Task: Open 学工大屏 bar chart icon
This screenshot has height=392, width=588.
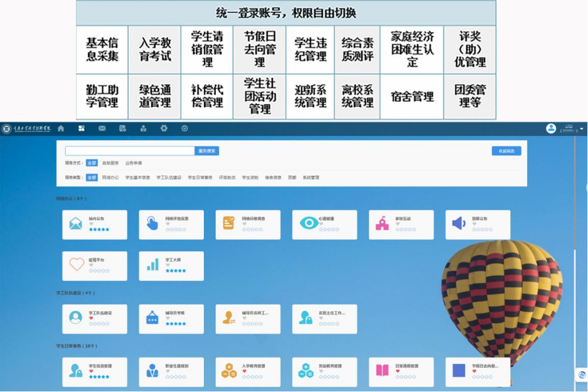Action: (x=153, y=265)
